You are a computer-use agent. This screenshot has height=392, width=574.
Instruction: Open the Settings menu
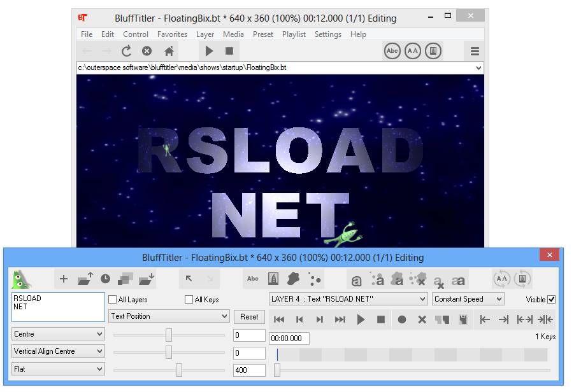[x=327, y=34]
